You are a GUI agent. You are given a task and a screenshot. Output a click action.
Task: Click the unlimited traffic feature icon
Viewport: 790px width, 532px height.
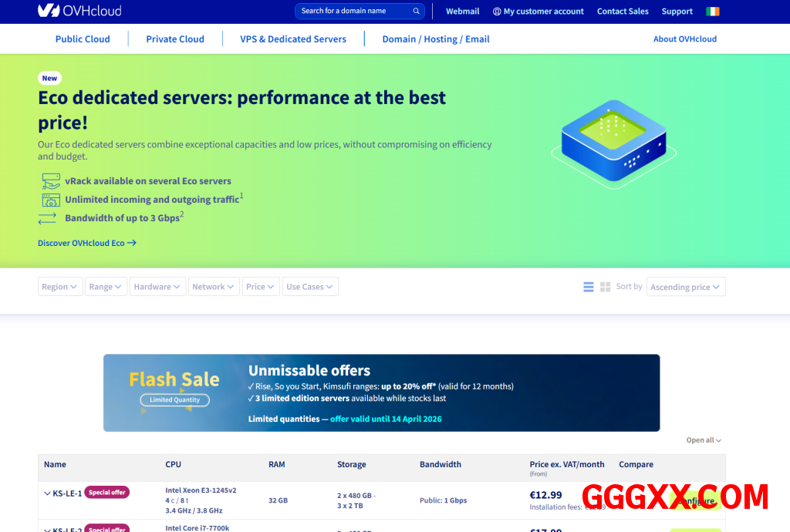[x=50, y=200]
